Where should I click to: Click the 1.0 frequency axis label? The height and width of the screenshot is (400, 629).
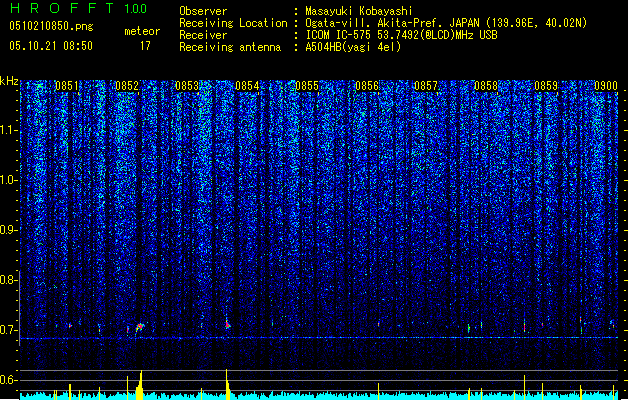pyautogui.click(x=9, y=180)
